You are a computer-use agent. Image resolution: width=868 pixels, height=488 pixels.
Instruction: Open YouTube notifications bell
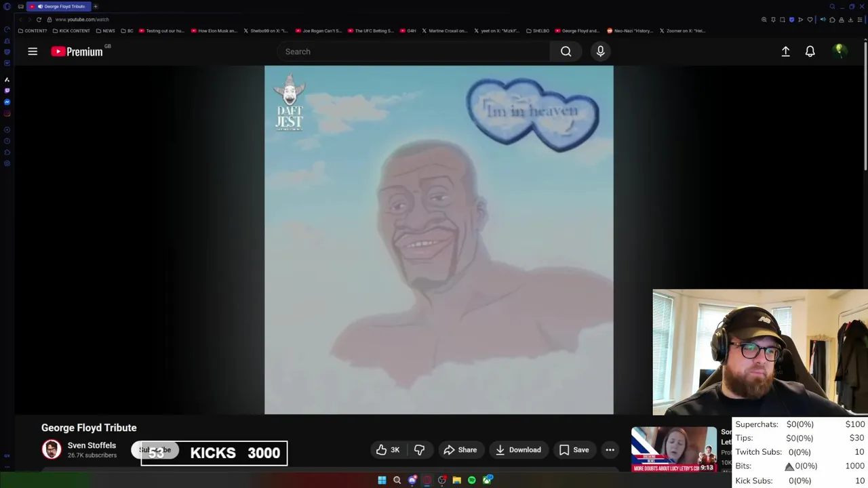[810, 52]
